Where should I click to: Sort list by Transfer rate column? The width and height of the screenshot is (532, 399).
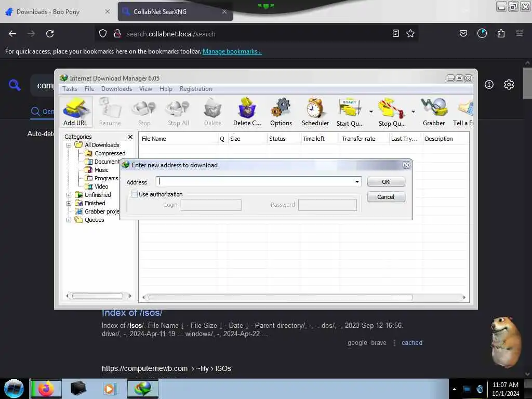364,139
